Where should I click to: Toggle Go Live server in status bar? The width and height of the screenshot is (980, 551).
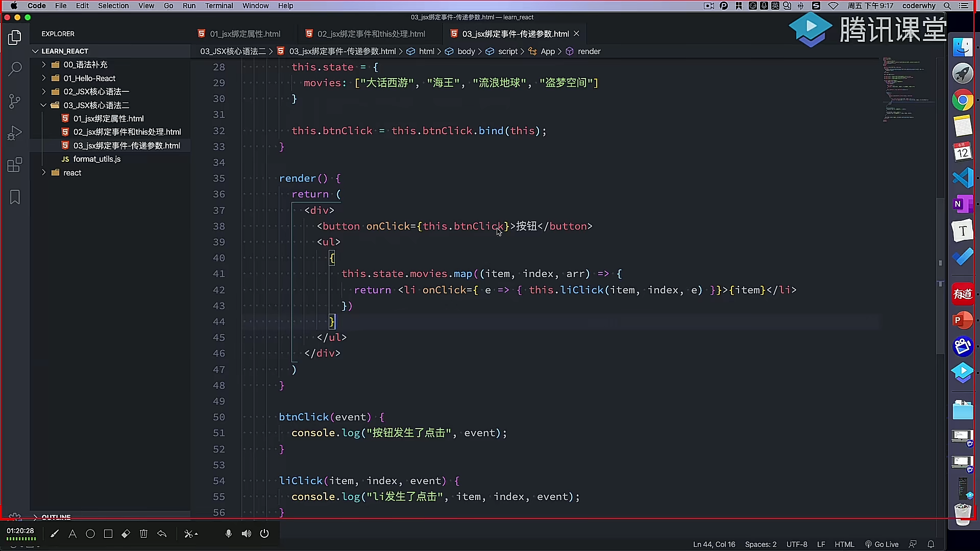[881, 544]
